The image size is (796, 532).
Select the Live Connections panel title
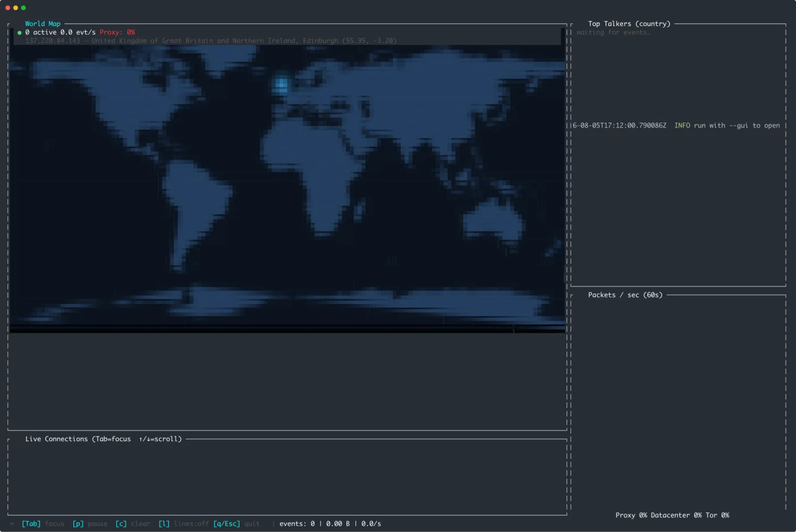coord(103,439)
